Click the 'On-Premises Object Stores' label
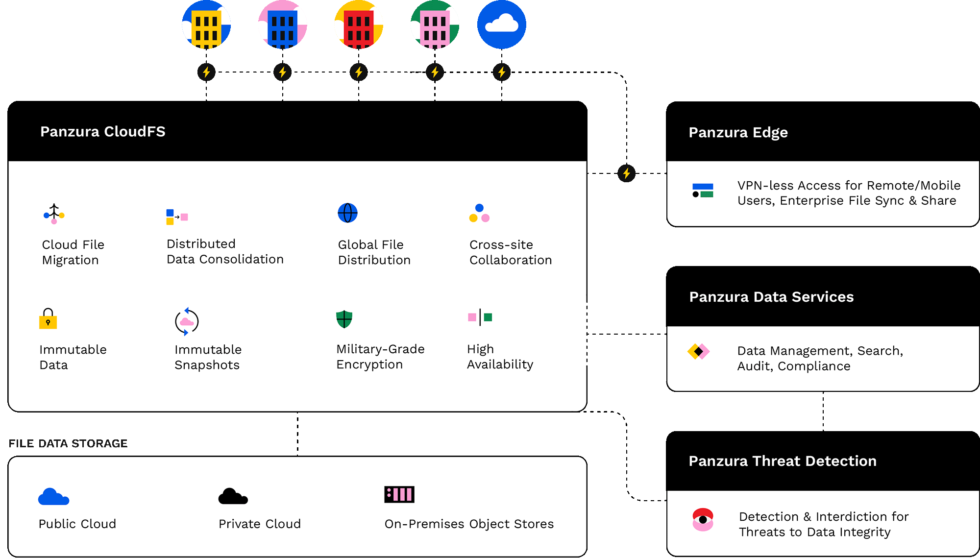This screenshot has height=558, width=980. [x=469, y=524]
